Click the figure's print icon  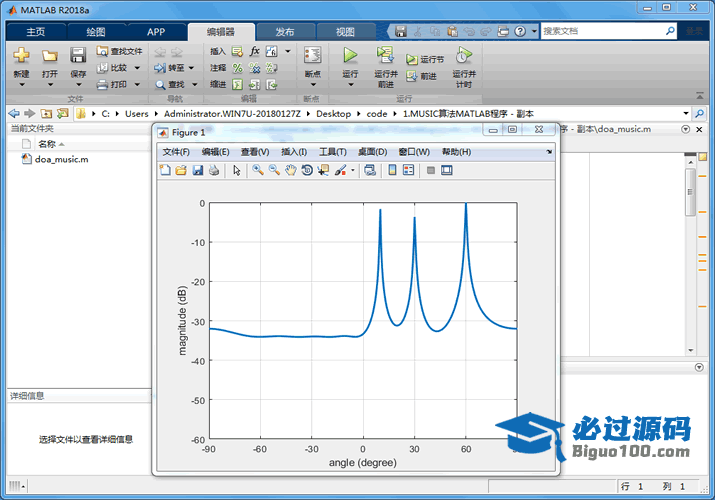[x=214, y=170]
